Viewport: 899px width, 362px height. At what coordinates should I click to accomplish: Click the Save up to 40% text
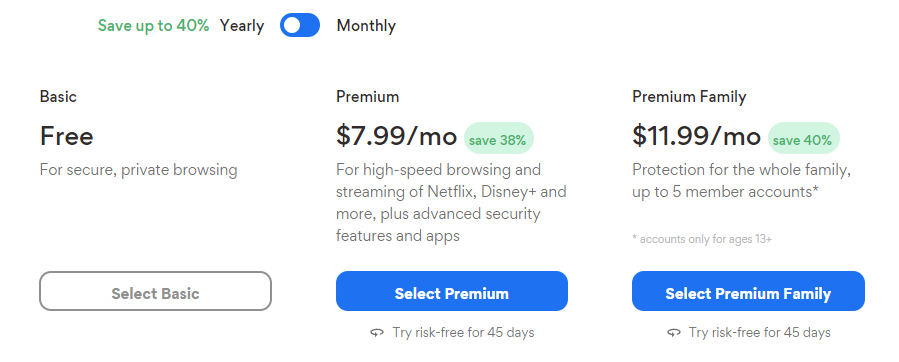(x=153, y=26)
